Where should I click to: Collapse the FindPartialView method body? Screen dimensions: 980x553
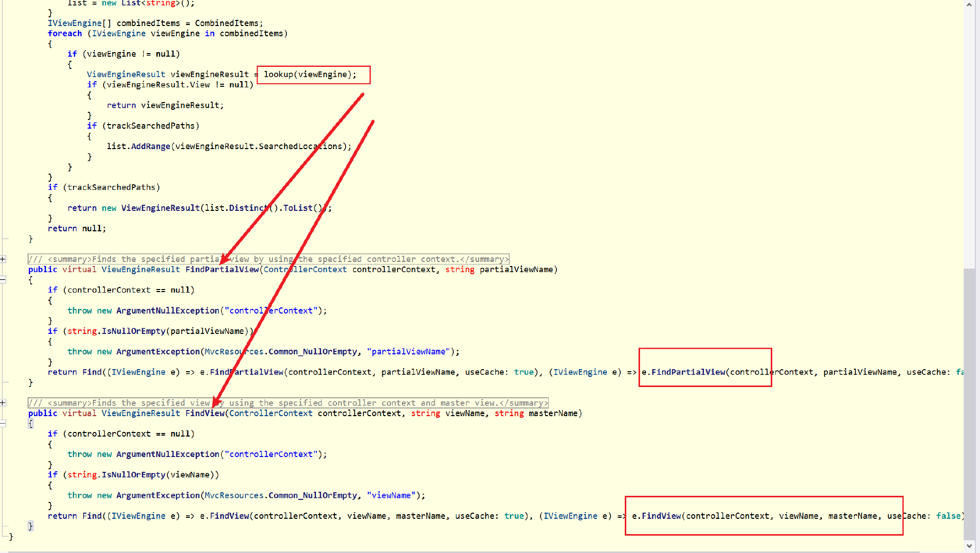click(x=3, y=279)
